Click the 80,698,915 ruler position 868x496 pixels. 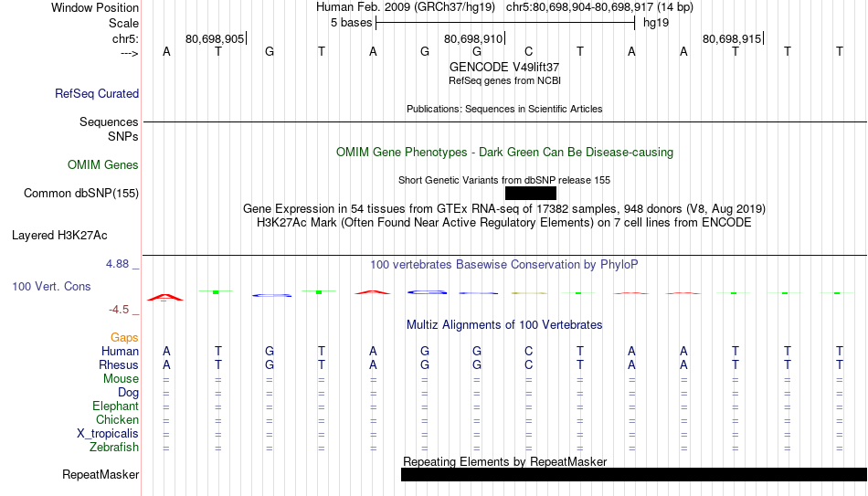(x=732, y=38)
